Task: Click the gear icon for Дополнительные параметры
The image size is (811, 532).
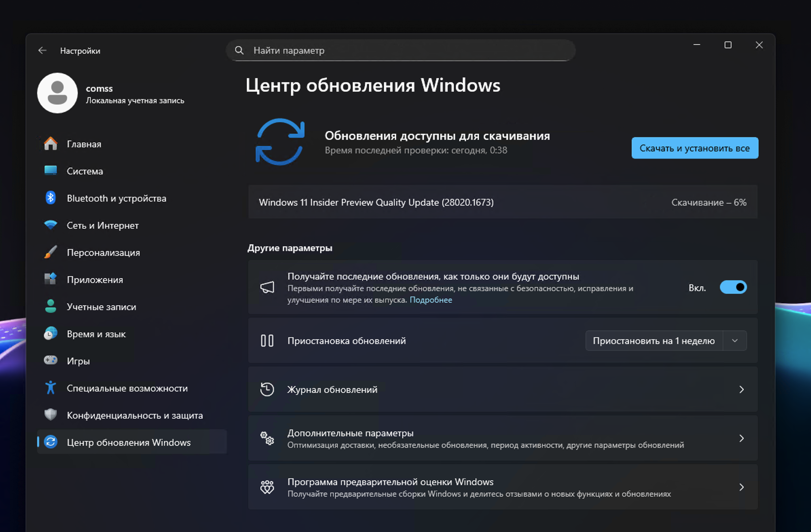Action: (x=267, y=439)
